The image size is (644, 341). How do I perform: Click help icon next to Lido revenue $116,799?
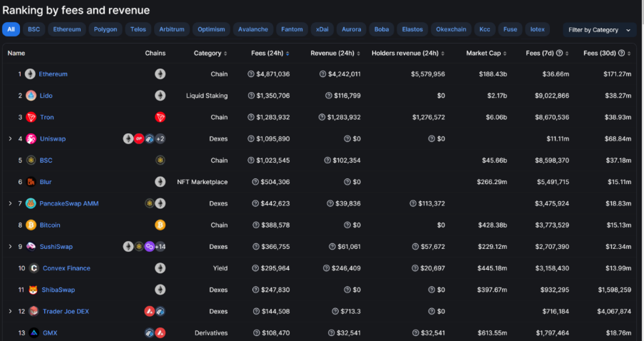coord(329,96)
